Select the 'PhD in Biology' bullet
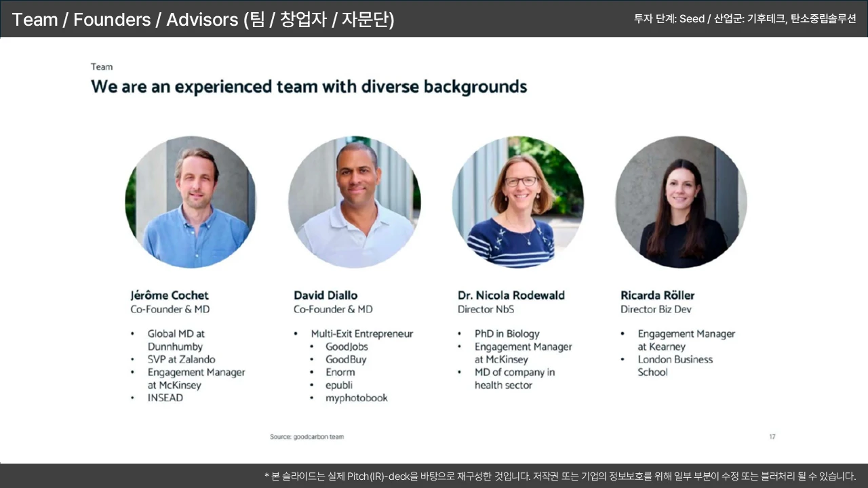This screenshot has height=488, width=868. pyautogui.click(x=507, y=333)
